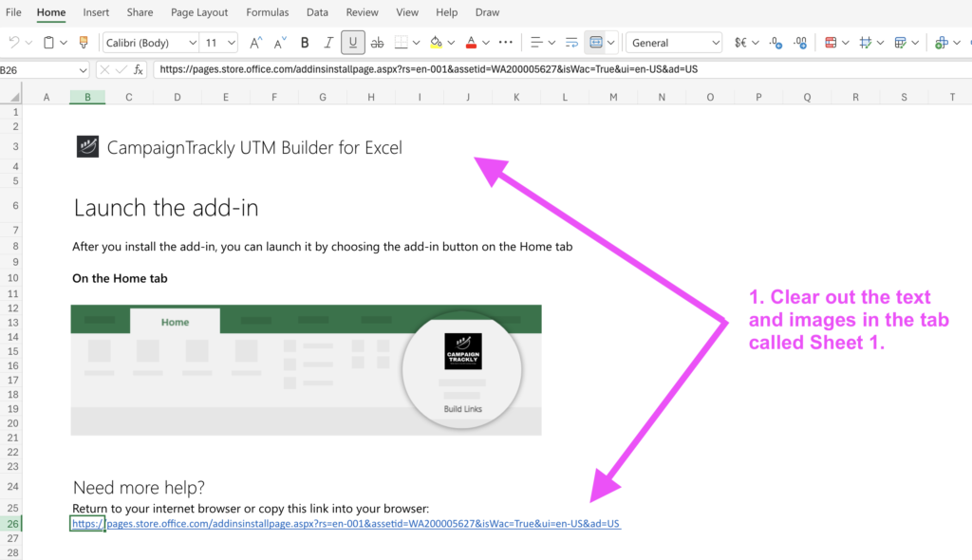Viewport: 972px width, 560px height.
Task: Open More font options ellipsis
Action: [x=506, y=42]
